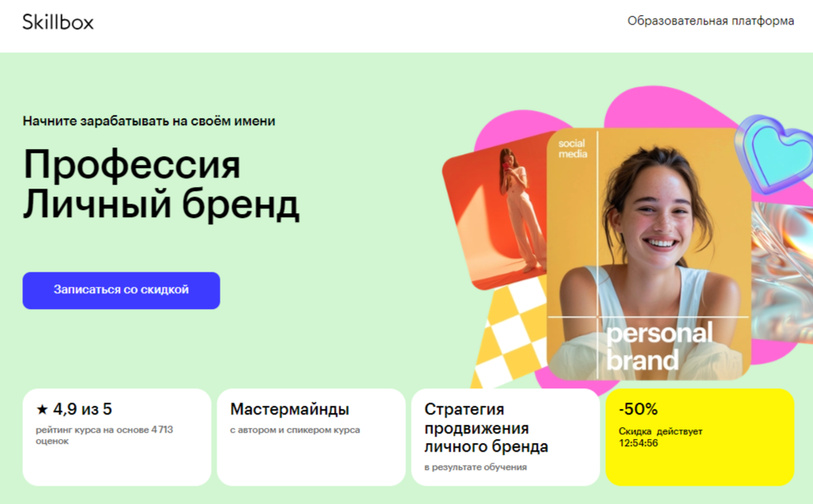Image resolution: width=813 pixels, height=504 pixels.
Task: Click the personal brand caption text
Action: coord(659,347)
